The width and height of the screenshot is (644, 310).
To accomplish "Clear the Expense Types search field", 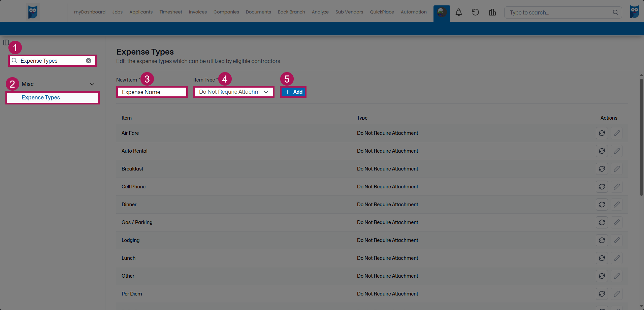I will coord(89,60).
